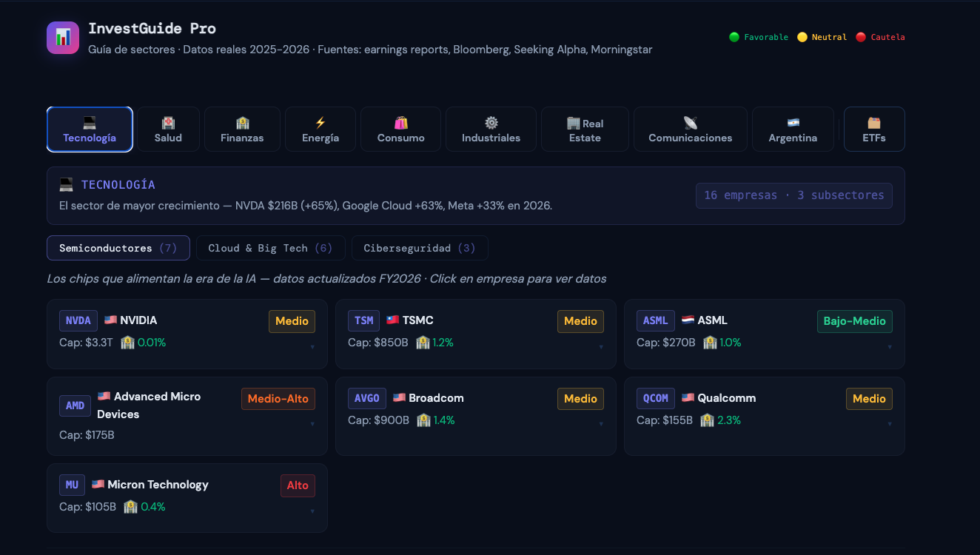This screenshot has height=555, width=980.
Task: Click the InvestGuide Pro logo icon
Action: (x=63, y=37)
